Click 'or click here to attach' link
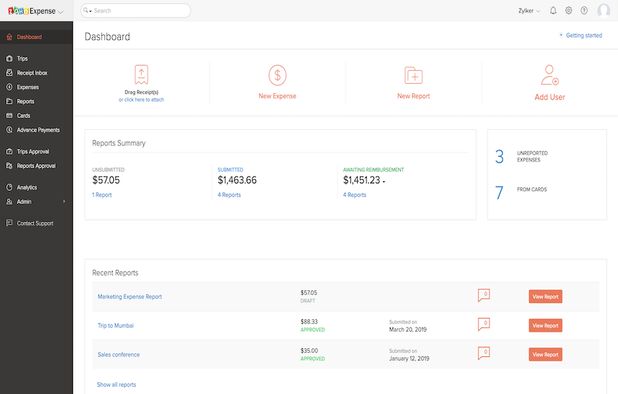This screenshot has width=618, height=394. 141,100
